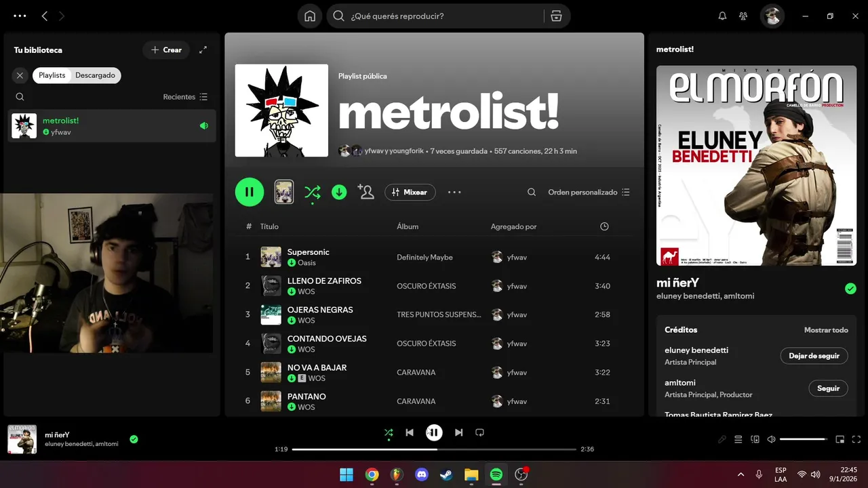Sort tracks by the Título column
Screen dimensions: 868x488
click(269, 226)
